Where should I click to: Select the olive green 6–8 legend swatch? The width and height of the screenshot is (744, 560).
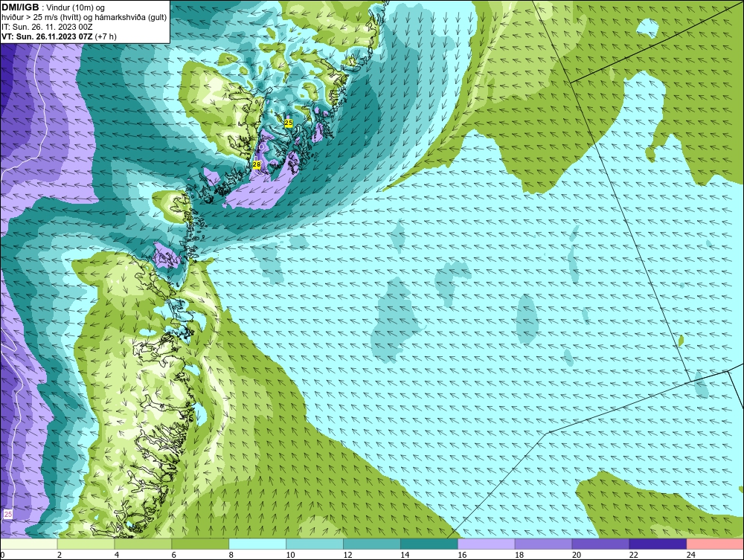pos(200,544)
